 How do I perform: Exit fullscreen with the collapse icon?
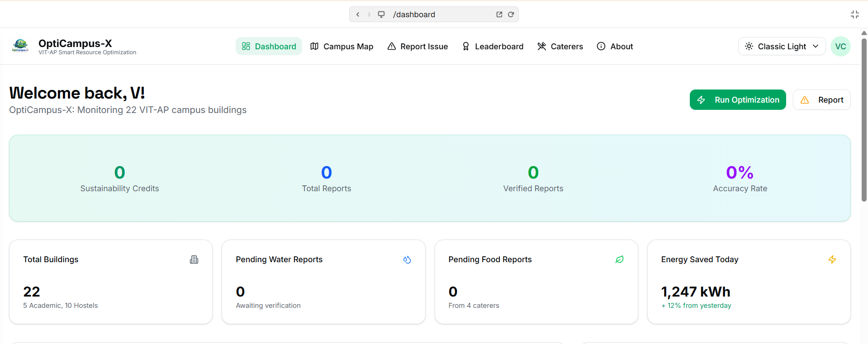point(854,14)
